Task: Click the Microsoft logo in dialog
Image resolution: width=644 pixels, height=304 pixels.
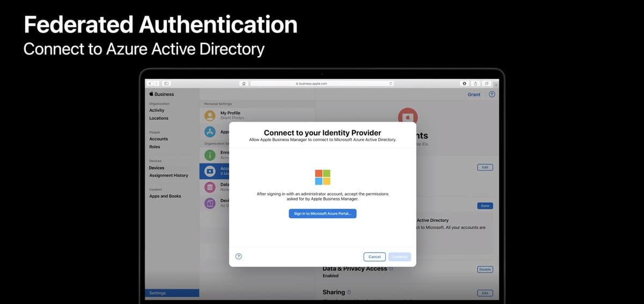Action: [x=323, y=177]
